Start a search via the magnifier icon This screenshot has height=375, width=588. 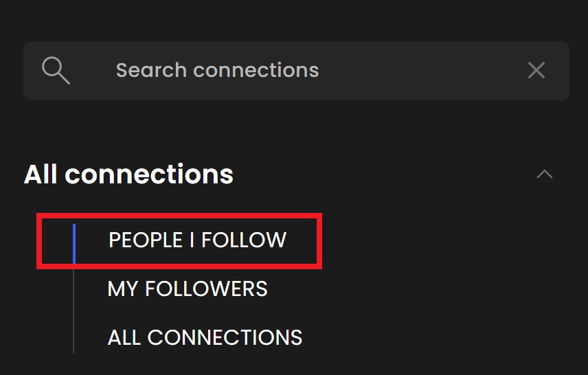point(56,71)
